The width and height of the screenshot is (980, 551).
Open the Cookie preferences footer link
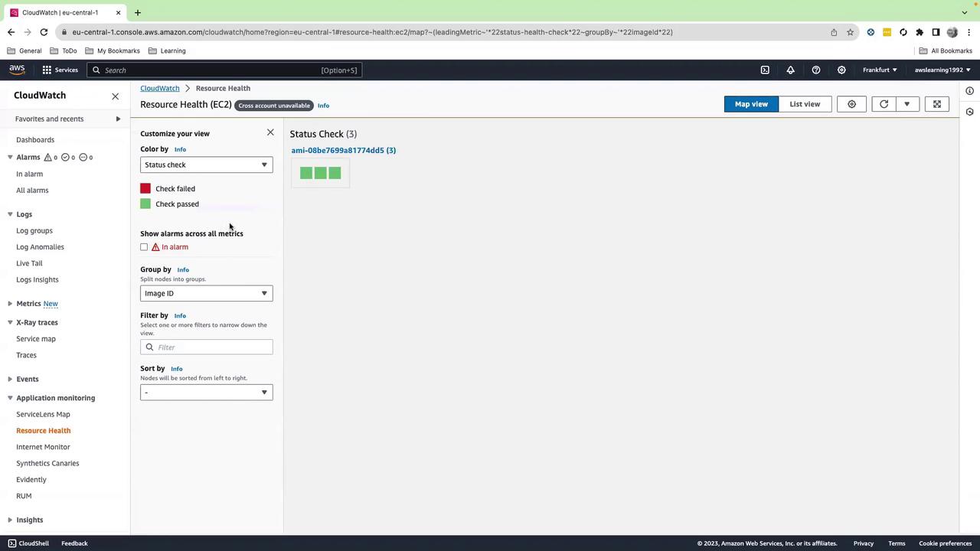946,543
